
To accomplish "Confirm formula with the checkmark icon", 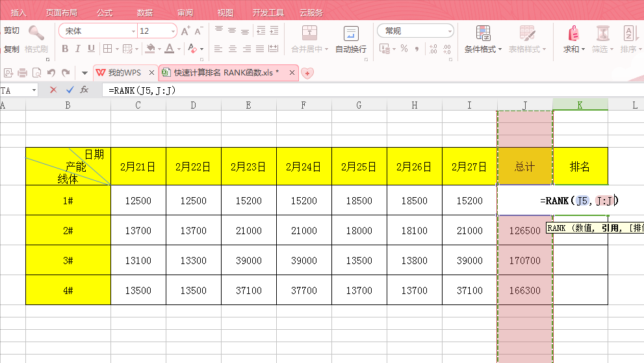I will pyautogui.click(x=70, y=90).
